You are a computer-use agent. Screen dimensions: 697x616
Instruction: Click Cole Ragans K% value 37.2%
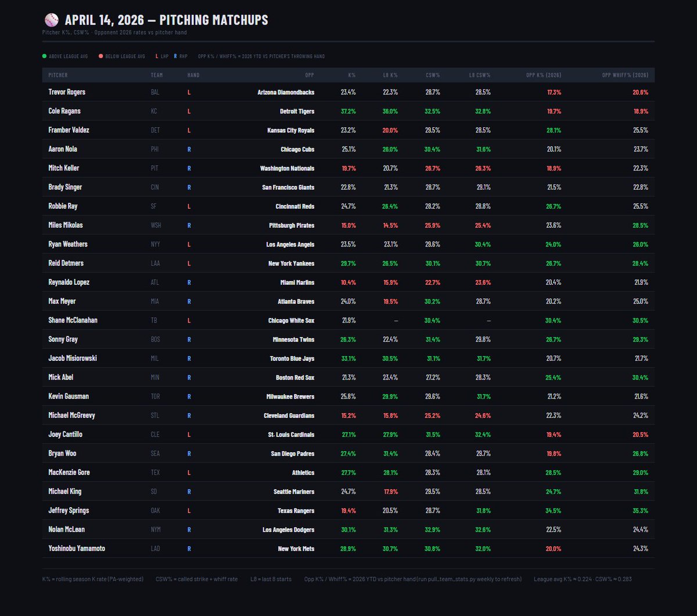pyautogui.click(x=348, y=111)
